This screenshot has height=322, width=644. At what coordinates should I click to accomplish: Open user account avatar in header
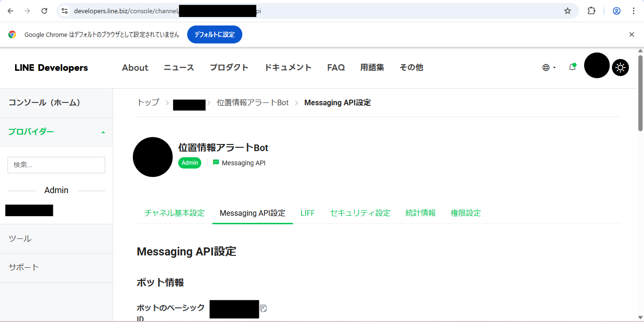point(597,65)
